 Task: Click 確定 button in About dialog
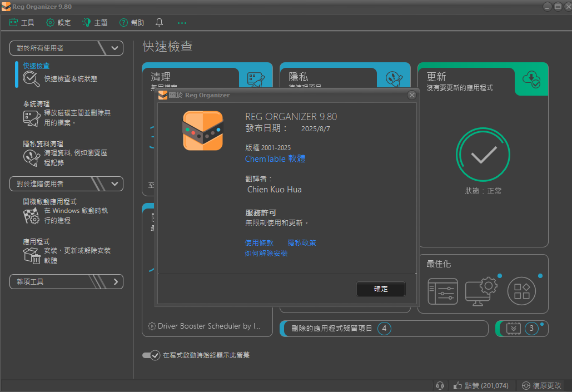[380, 289]
